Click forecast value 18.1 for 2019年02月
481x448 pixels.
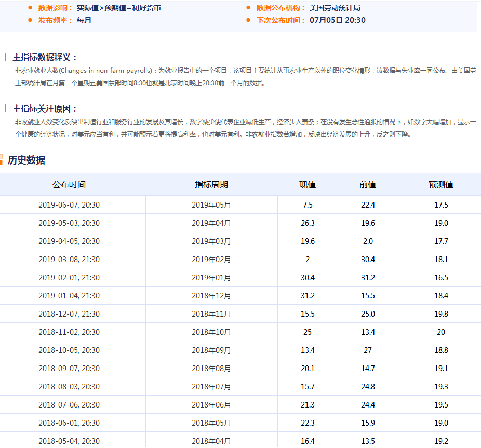pos(441,260)
